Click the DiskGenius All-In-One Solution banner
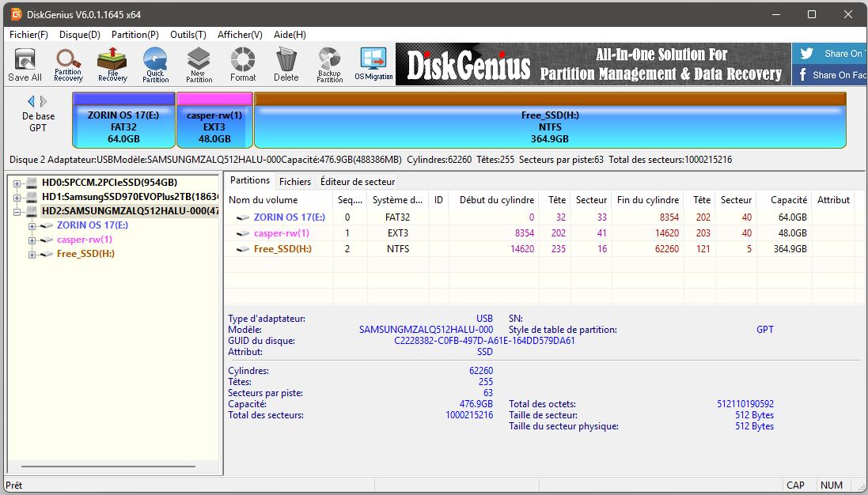The height and width of the screenshot is (495, 868). coord(593,64)
